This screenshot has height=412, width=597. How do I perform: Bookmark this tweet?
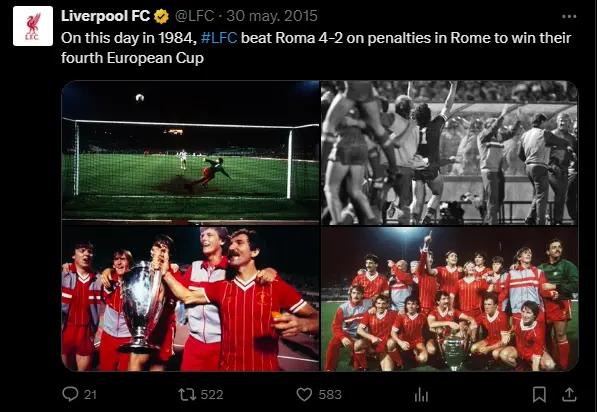(x=539, y=394)
